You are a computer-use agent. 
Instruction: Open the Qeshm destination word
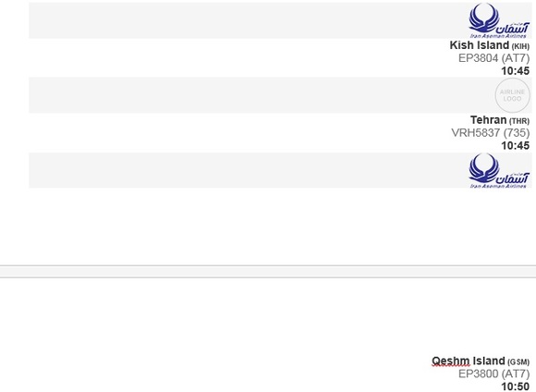tap(451, 361)
